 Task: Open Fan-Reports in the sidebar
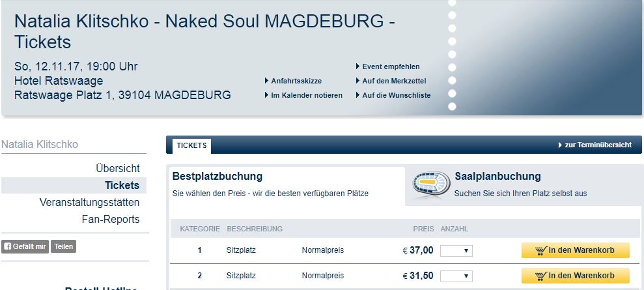pos(111,219)
